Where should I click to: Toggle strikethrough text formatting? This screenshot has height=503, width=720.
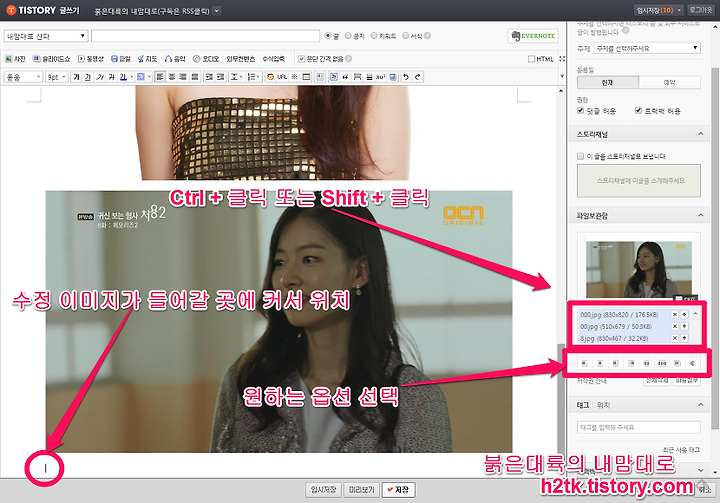[112, 77]
